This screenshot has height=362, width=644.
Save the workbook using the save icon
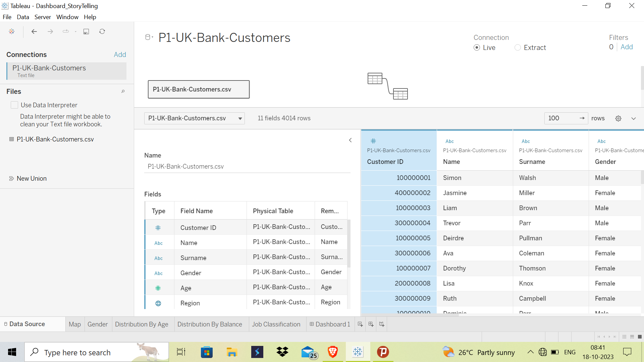point(86,31)
